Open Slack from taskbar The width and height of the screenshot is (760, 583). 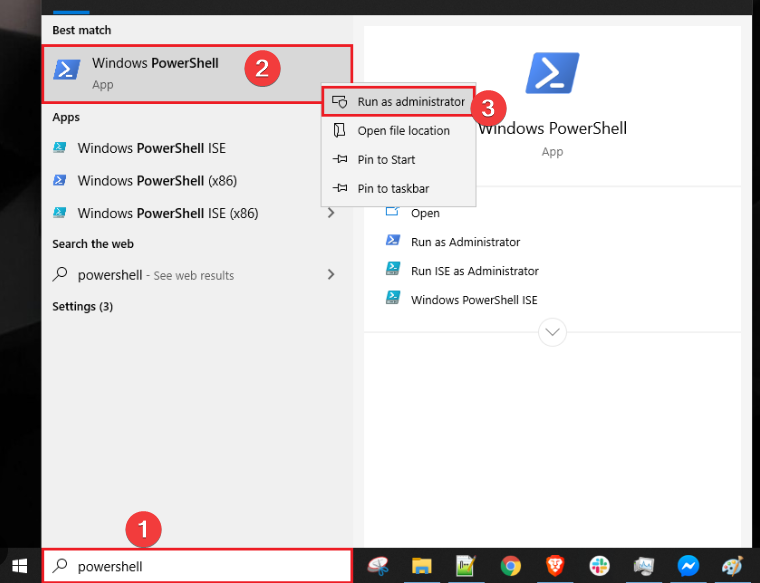[600, 566]
